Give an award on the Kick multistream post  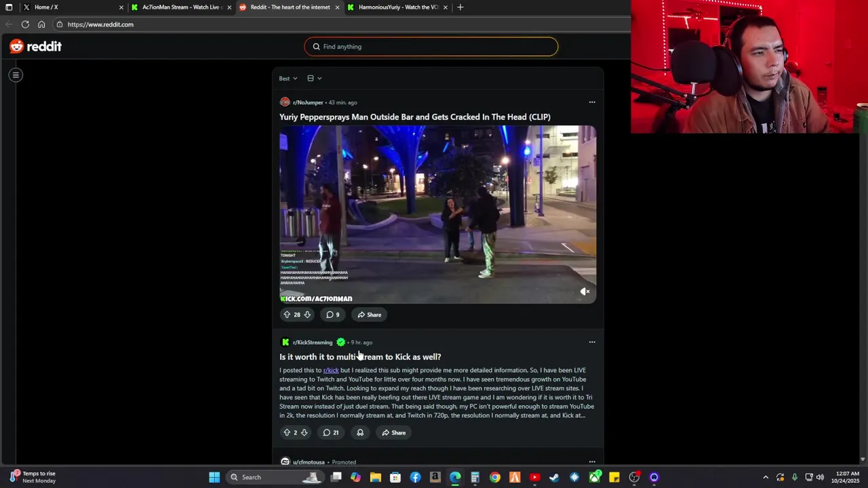(x=360, y=432)
